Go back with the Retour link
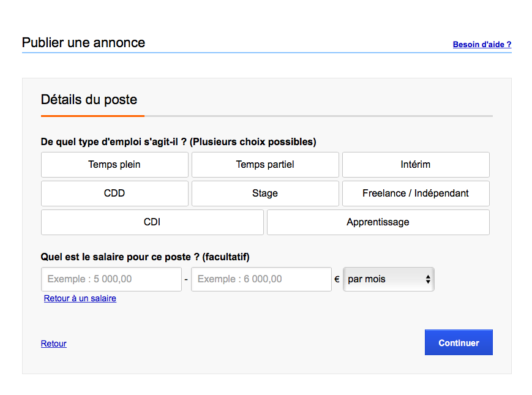532x395 pixels. [54, 344]
